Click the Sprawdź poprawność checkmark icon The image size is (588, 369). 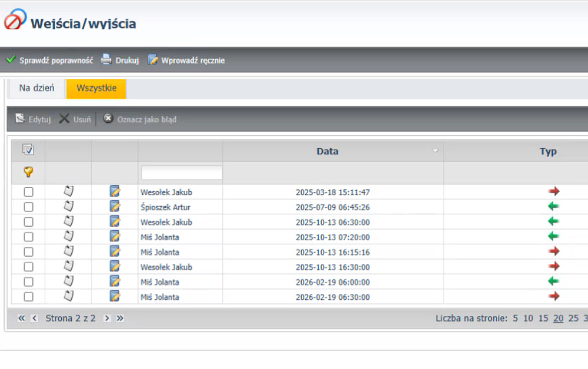(x=11, y=60)
